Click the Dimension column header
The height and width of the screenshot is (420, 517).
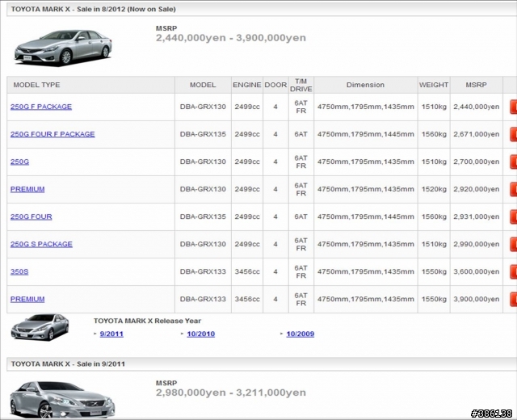point(365,85)
